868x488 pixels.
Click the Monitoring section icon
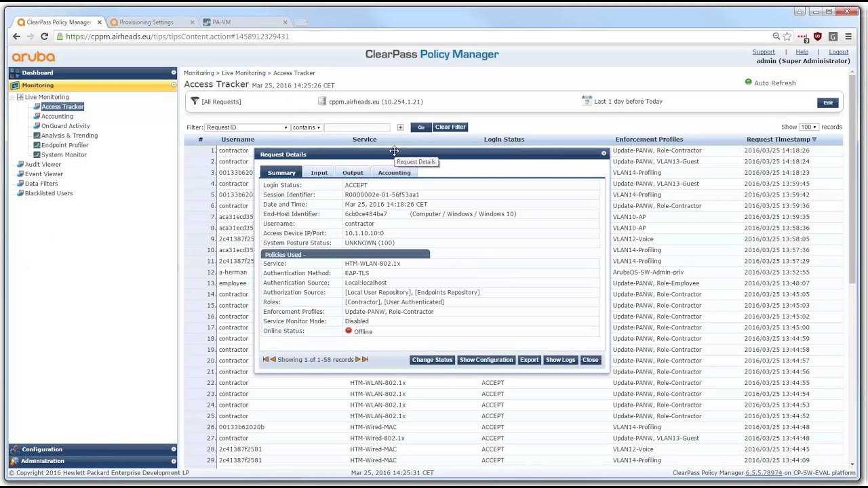14,85
